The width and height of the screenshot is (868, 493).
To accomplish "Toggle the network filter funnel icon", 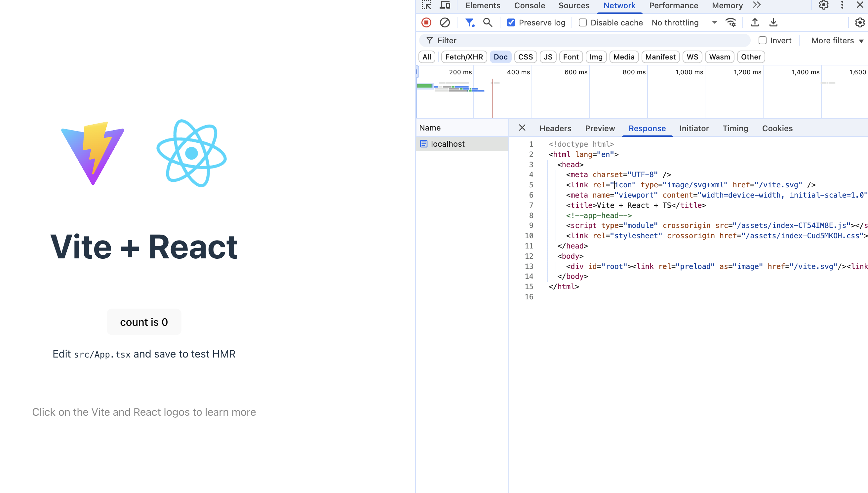I will [x=469, y=22].
